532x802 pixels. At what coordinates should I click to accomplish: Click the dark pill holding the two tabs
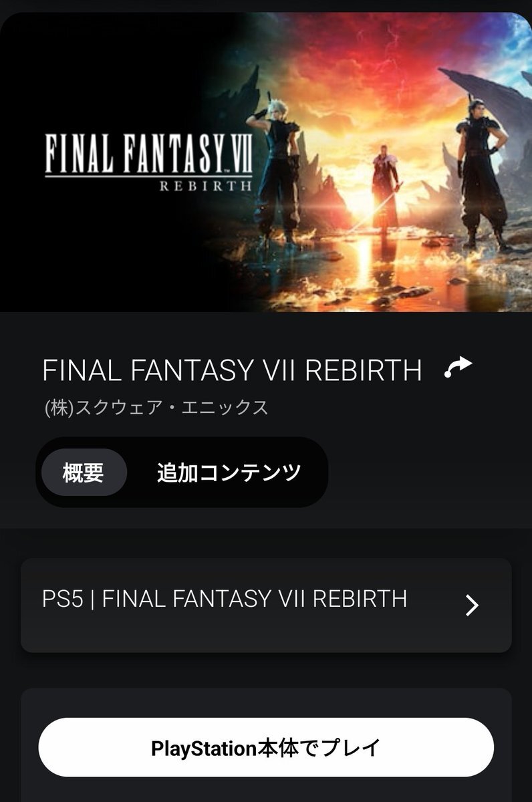coord(182,473)
